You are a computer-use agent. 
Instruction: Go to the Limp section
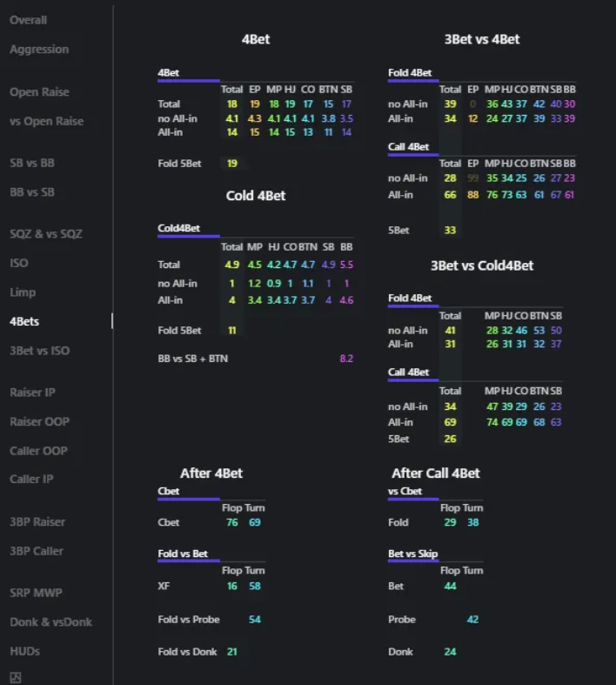tap(24, 292)
